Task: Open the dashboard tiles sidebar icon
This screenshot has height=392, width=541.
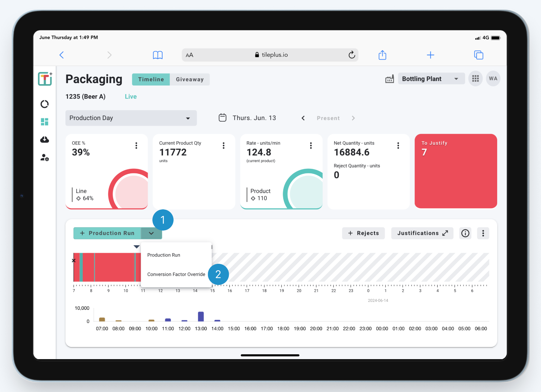Action: coord(45,122)
